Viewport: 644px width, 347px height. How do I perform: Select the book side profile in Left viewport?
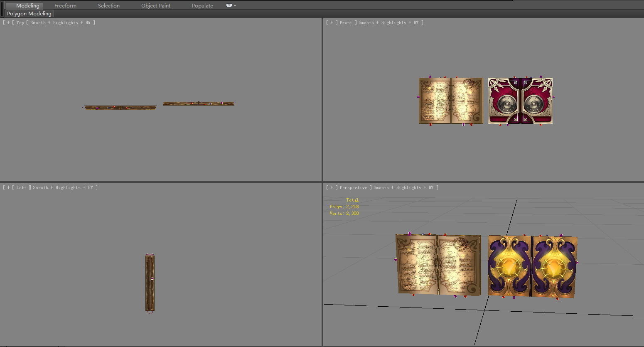point(150,283)
